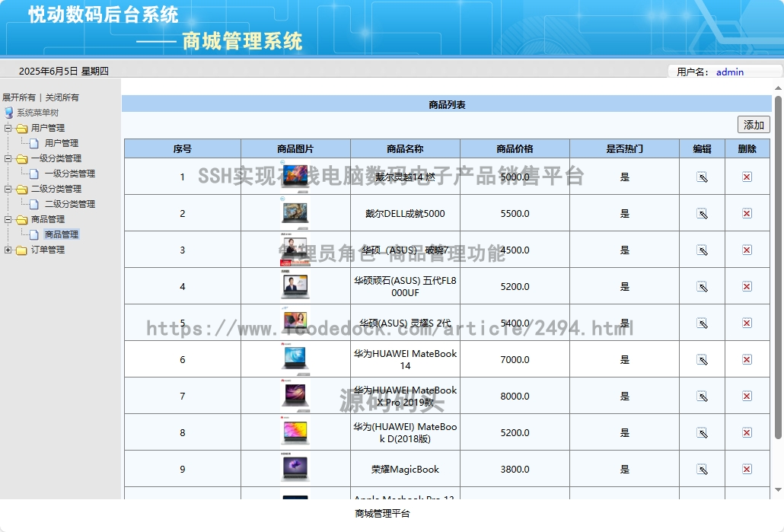Click edit icon in row number 1
Viewport: 784px width, 532px height.
pyautogui.click(x=702, y=177)
